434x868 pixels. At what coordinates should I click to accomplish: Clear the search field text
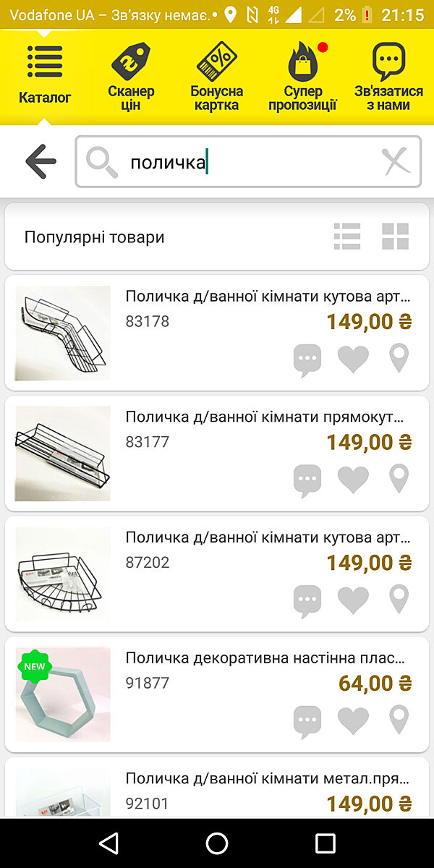tap(396, 161)
